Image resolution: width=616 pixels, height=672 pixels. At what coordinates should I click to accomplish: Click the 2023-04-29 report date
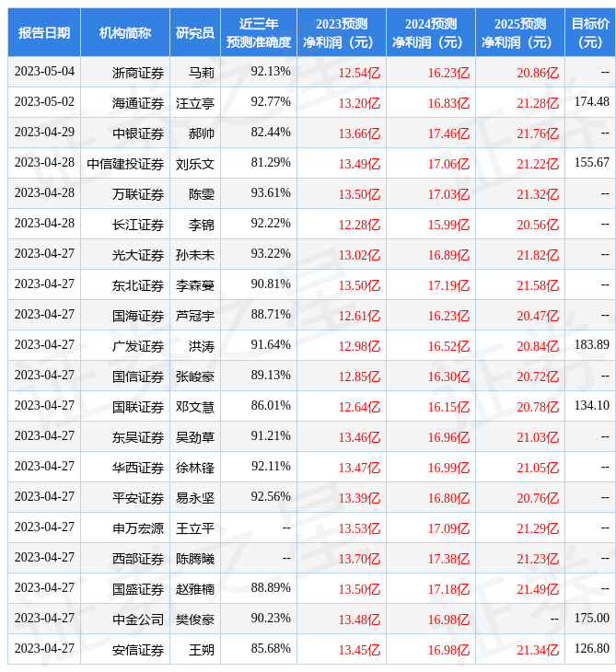click(44, 132)
